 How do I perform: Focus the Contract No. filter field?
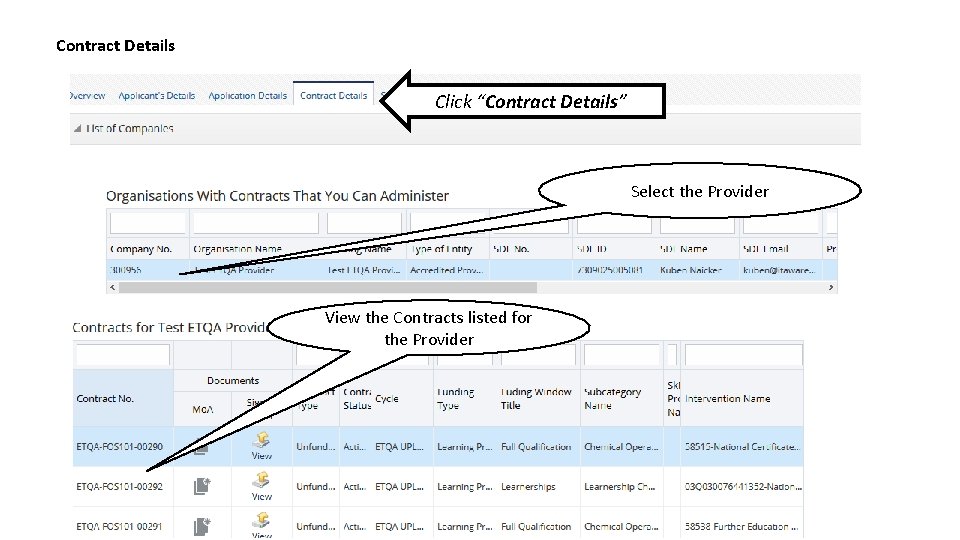coord(122,355)
